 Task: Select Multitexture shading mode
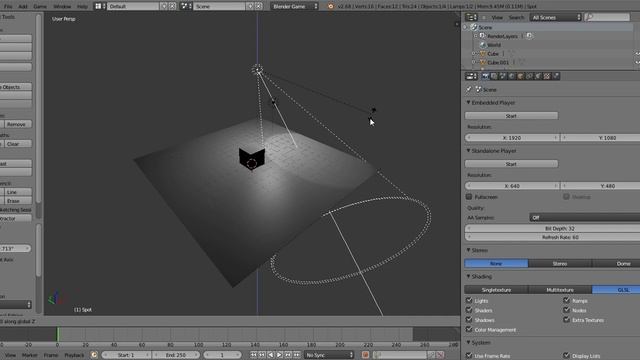click(x=560, y=290)
